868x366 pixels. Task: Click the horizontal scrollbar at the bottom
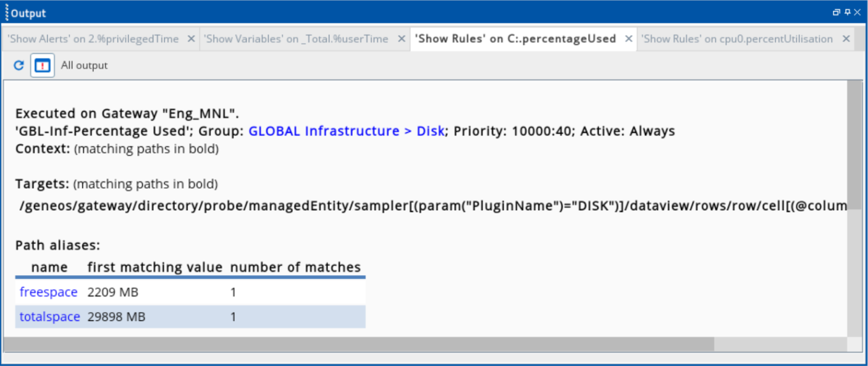click(358, 344)
